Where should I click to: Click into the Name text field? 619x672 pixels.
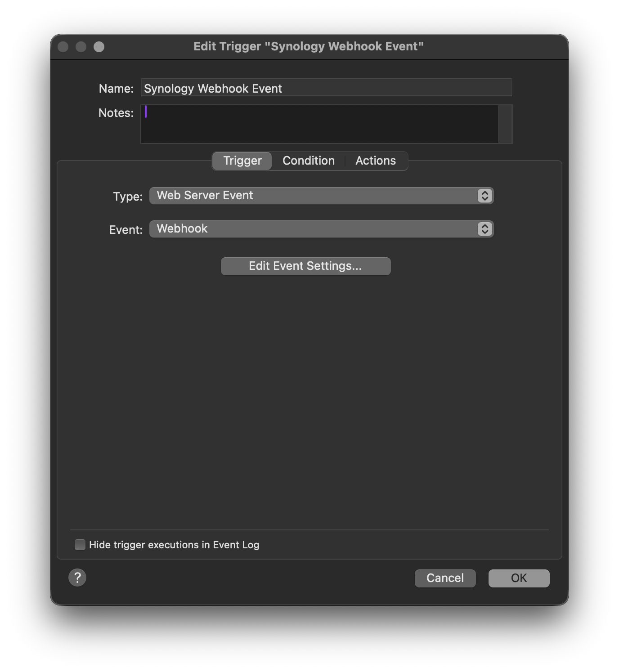(x=326, y=88)
